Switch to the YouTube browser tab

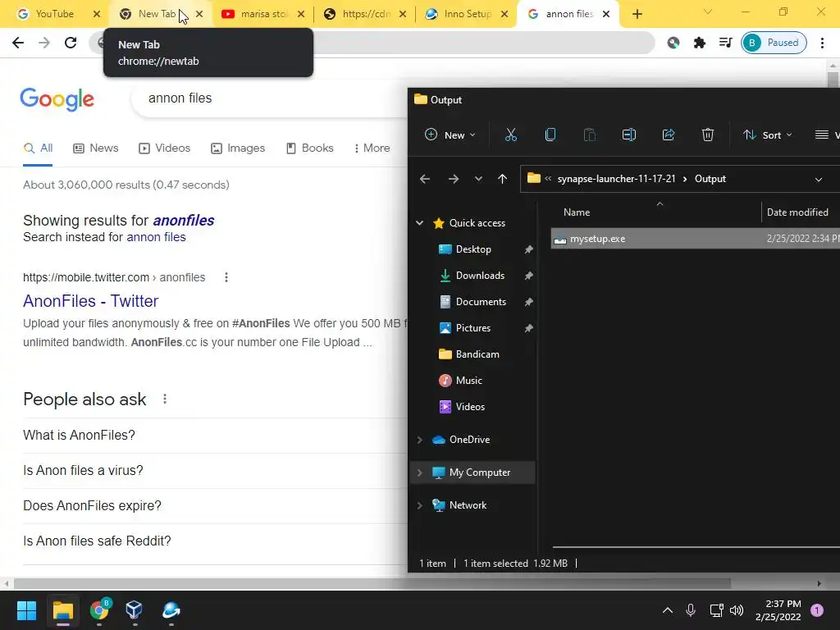tap(55, 14)
